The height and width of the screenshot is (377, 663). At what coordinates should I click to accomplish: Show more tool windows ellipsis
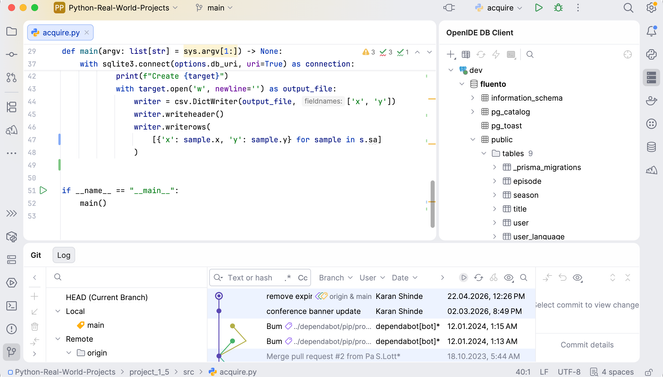click(x=11, y=153)
